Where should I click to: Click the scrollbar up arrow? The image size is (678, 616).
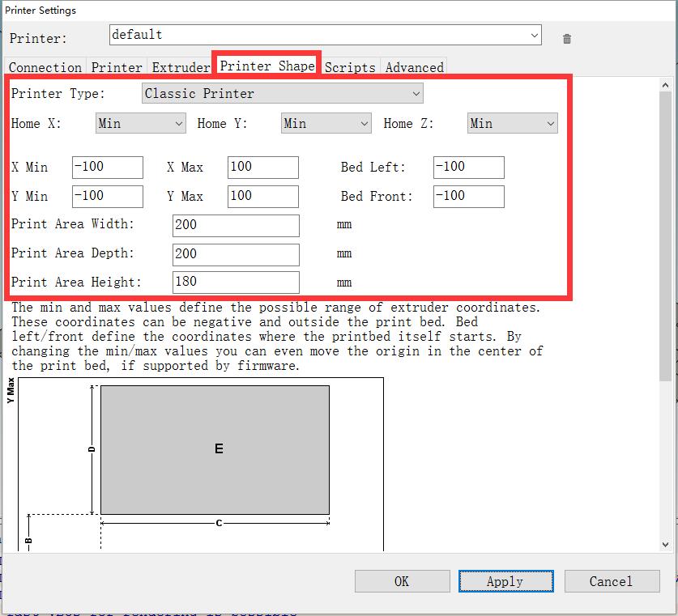666,84
